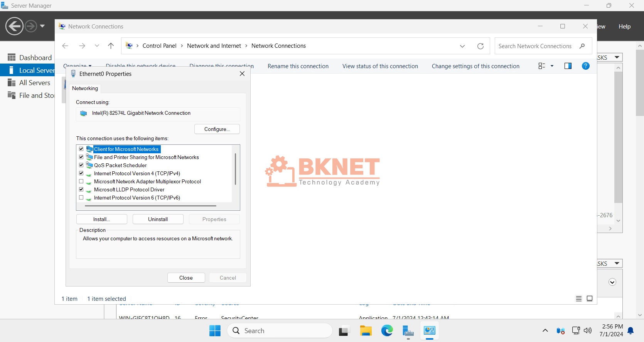Expand collapsed section chevron in Server Manager
The width and height of the screenshot is (644, 342).
(612, 282)
